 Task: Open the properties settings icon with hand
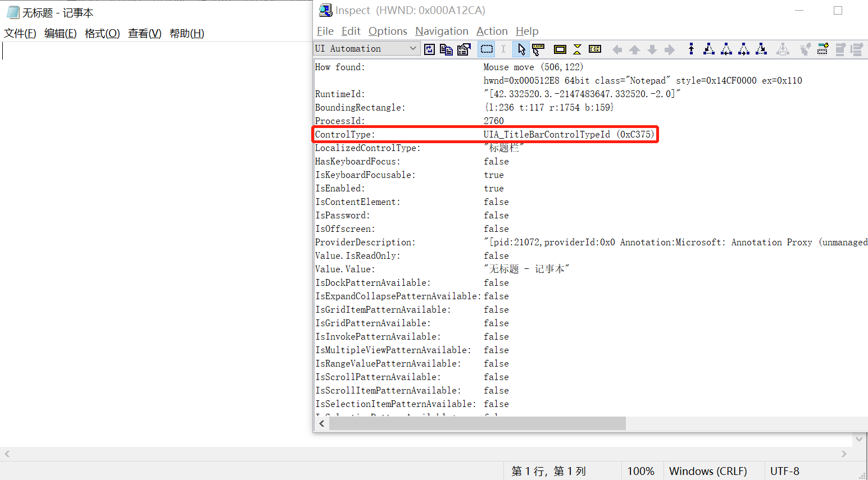[x=463, y=49]
